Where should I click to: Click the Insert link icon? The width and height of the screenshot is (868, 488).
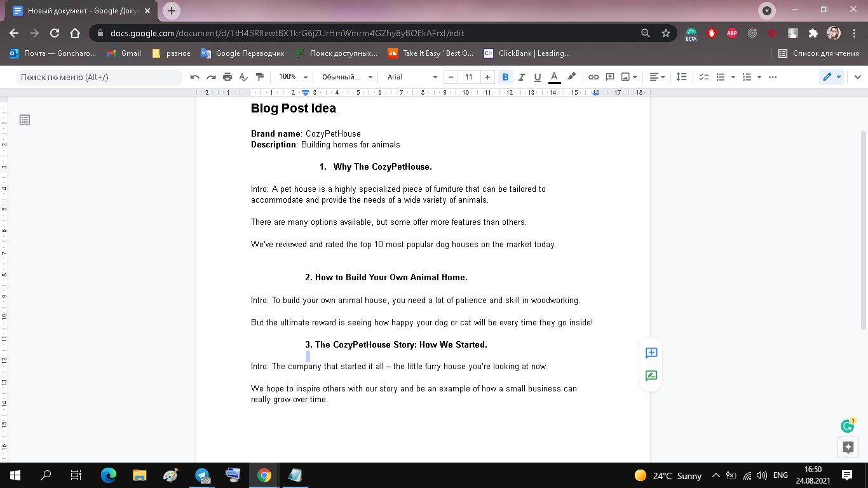pyautogui.click(x=593, y=77)
